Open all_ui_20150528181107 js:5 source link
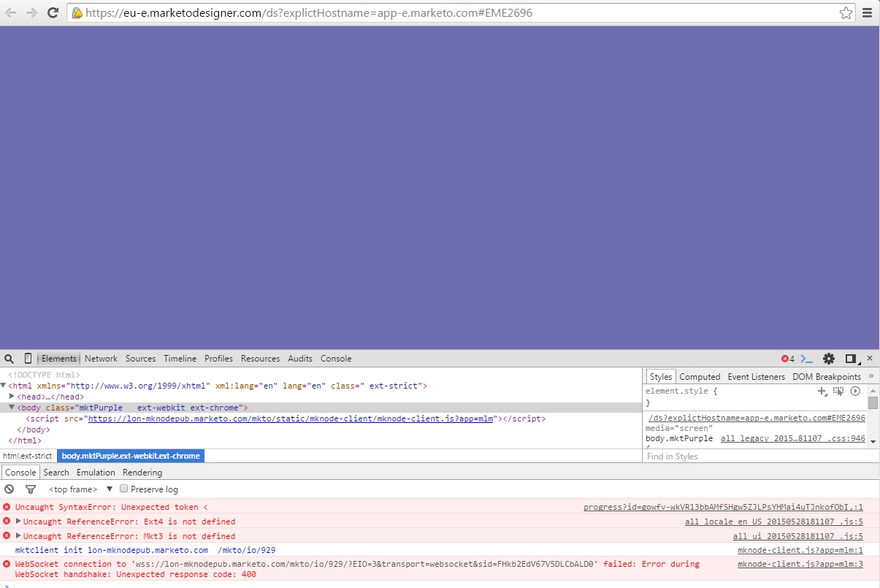Screen dimensions: 880x588 [798, 536]
